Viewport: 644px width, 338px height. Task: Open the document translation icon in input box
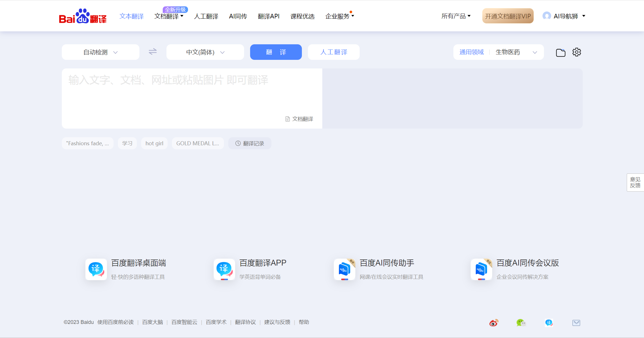pos(287,119)
